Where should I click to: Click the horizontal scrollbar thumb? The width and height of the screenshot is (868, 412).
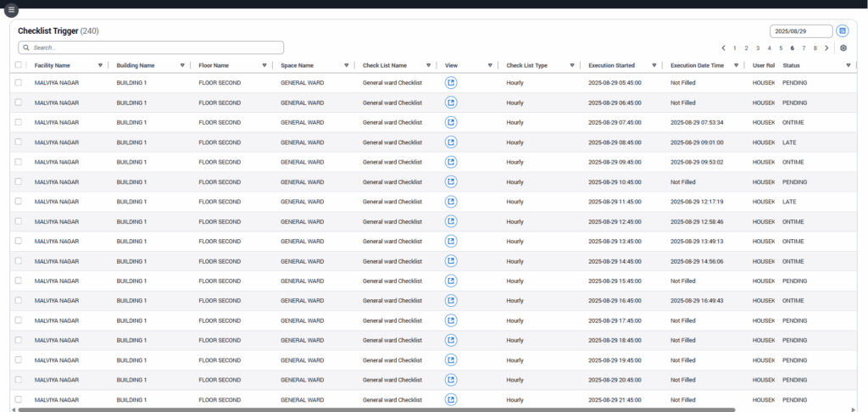(376, 409)
